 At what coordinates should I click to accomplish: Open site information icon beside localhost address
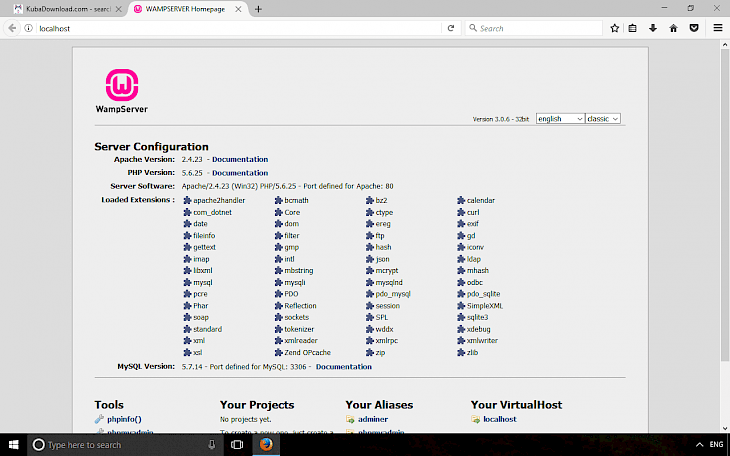(28, 28)
